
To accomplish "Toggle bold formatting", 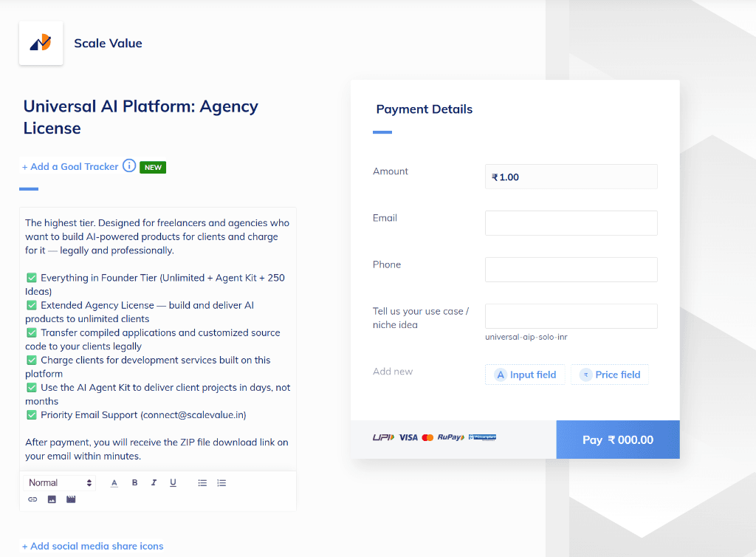I will tap(134, 482).
